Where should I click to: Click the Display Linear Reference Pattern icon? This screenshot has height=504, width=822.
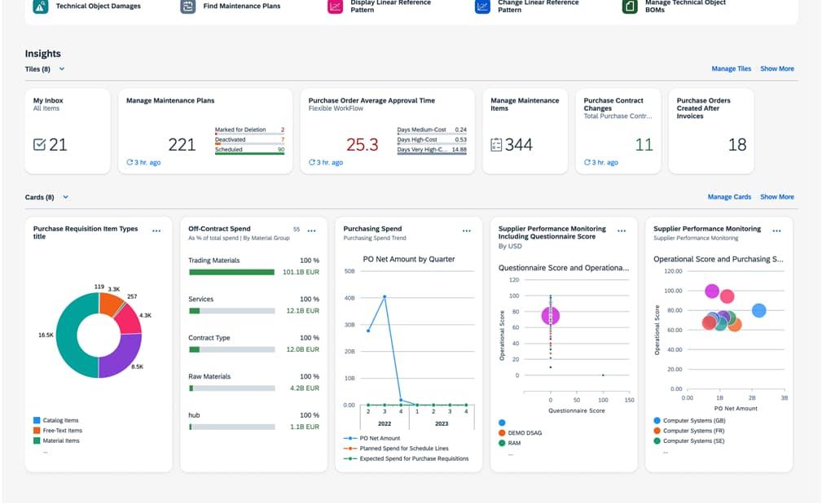coord(335,7)
